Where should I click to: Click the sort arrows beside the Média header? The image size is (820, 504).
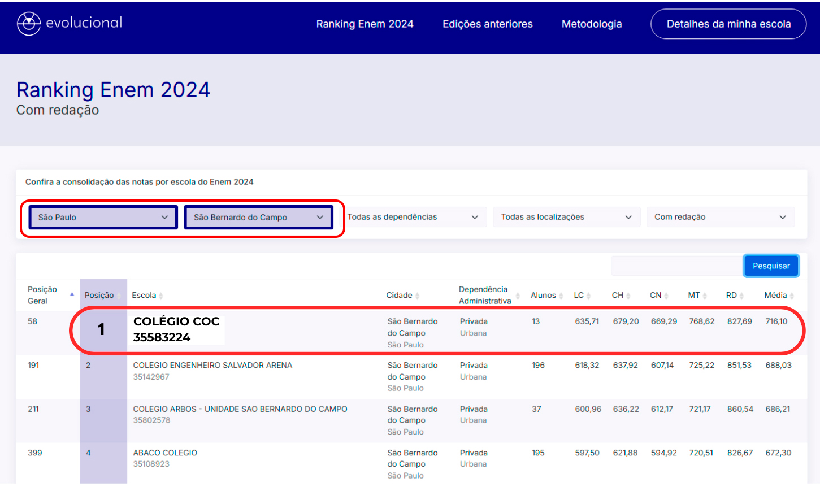(x=792, y=296)
